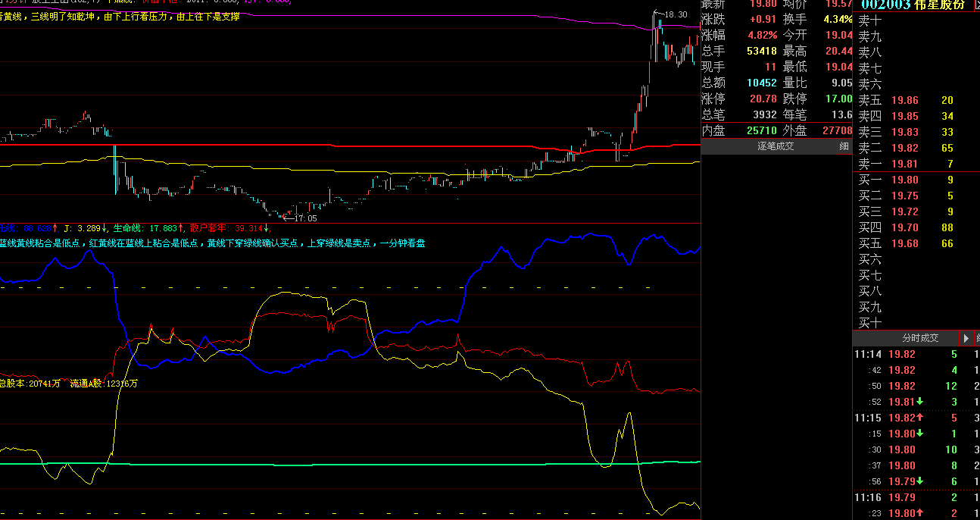
Task: Click buy-two price 19.75
Action: [904, 196]
